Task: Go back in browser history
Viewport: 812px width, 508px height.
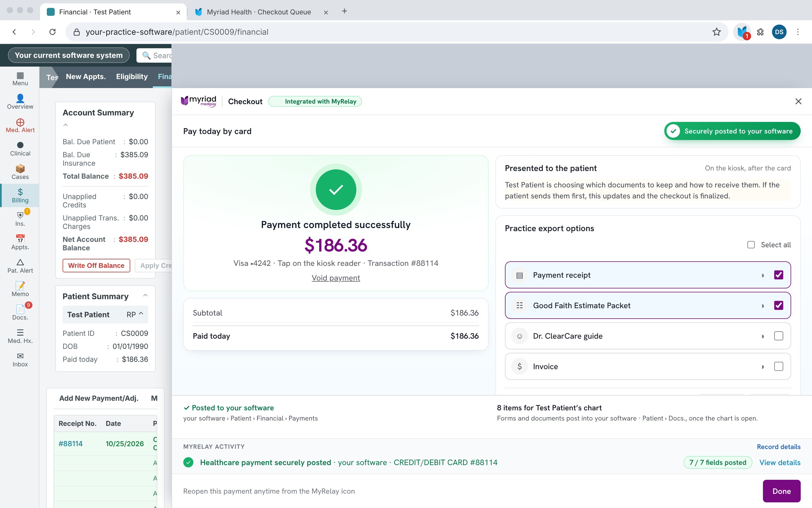Action: (x=14, y=32)
